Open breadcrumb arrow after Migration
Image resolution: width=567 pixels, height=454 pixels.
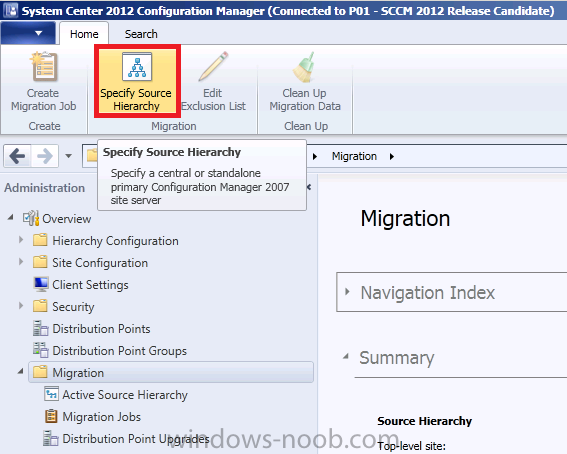pos(392,157)
